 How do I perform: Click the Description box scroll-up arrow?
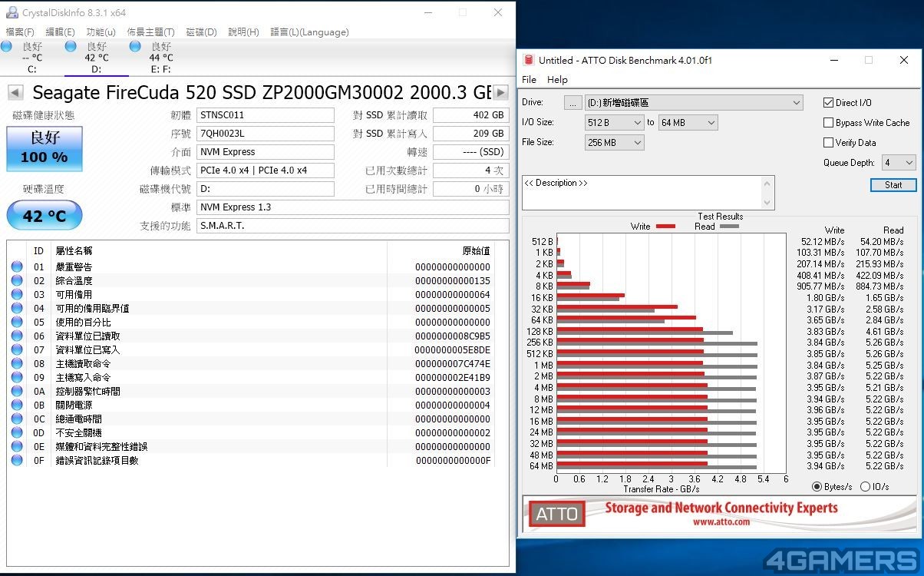[x=767, y=183]
